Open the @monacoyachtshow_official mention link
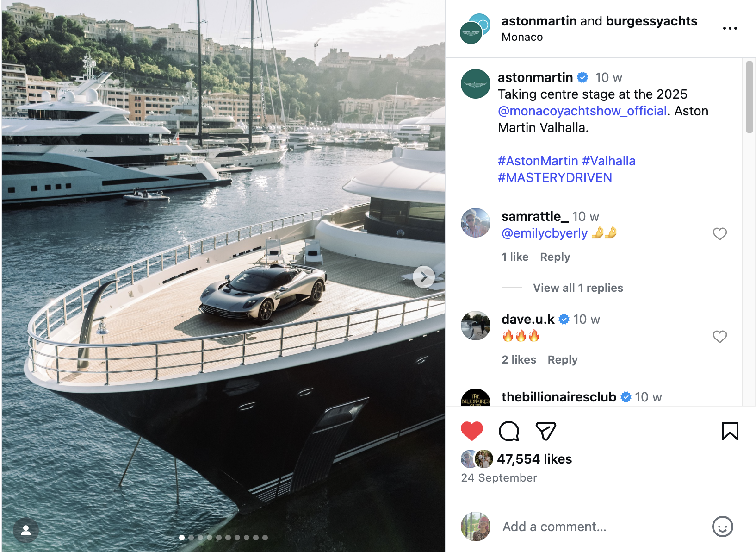 coord(582,111)
